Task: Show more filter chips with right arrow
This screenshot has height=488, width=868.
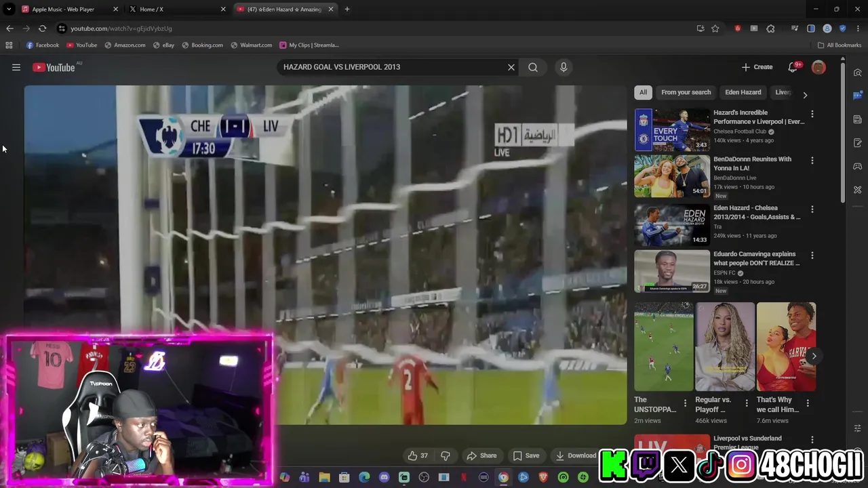Action: [805, 95]
